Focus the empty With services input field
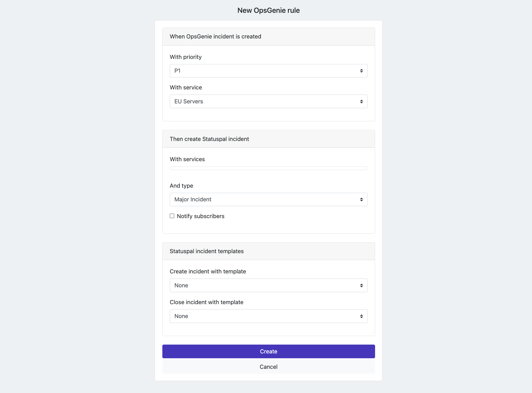Screen dimensions: 532x393 coord(269,168)
